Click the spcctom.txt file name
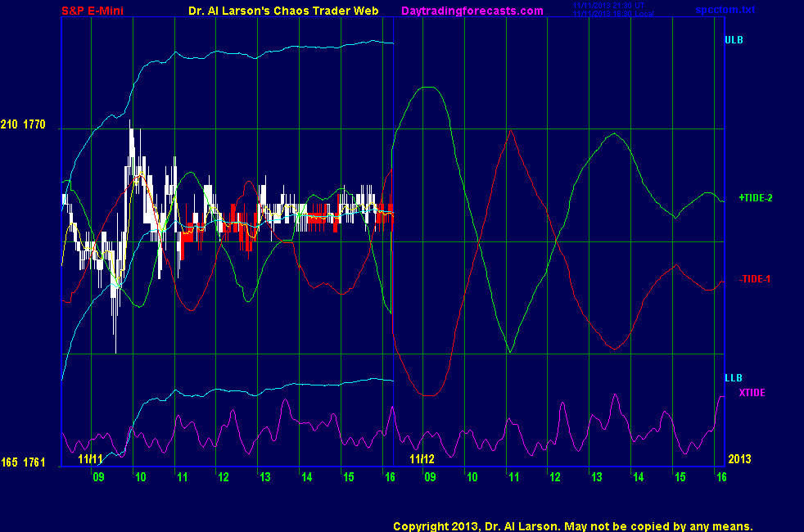This screenshot has width=804, height=532. click(x=725, y=10)
